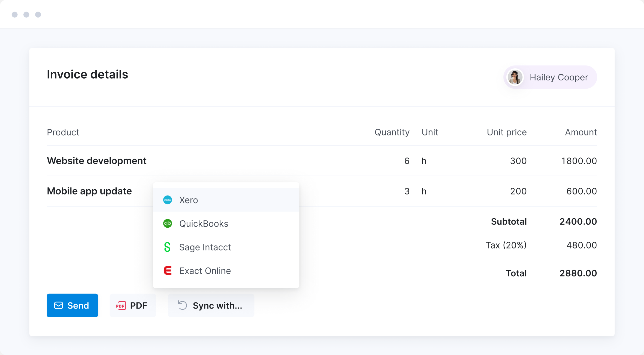This screenshot has width=644, height=355.
Task: Export the invoice using PDF button
Action: tap(133, 306)
